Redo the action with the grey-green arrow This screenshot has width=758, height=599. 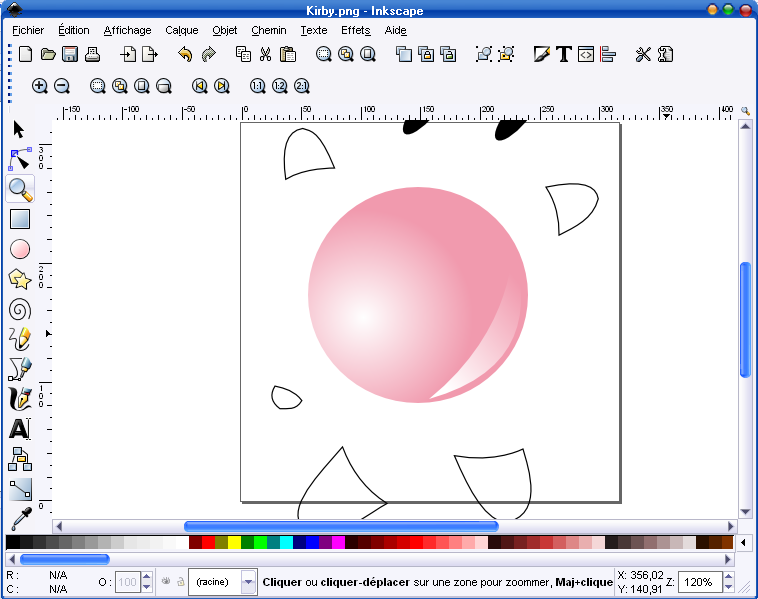click(x=208, y=54)
